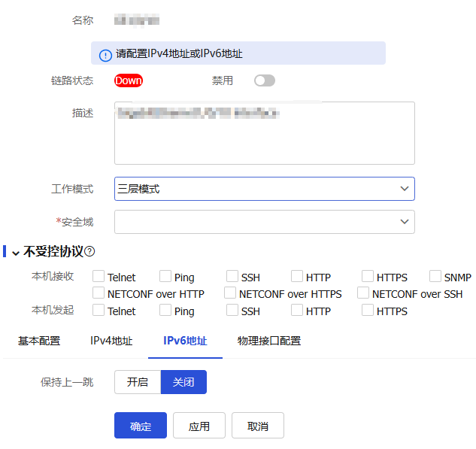Click inside the 描述 text area

coord(264,139)
